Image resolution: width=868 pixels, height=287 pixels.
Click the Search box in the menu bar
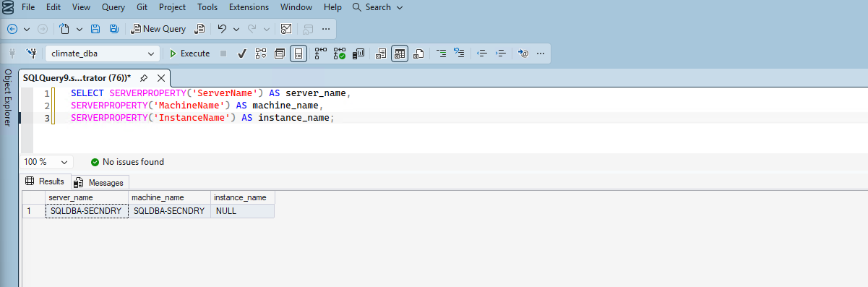pos(378,7)
